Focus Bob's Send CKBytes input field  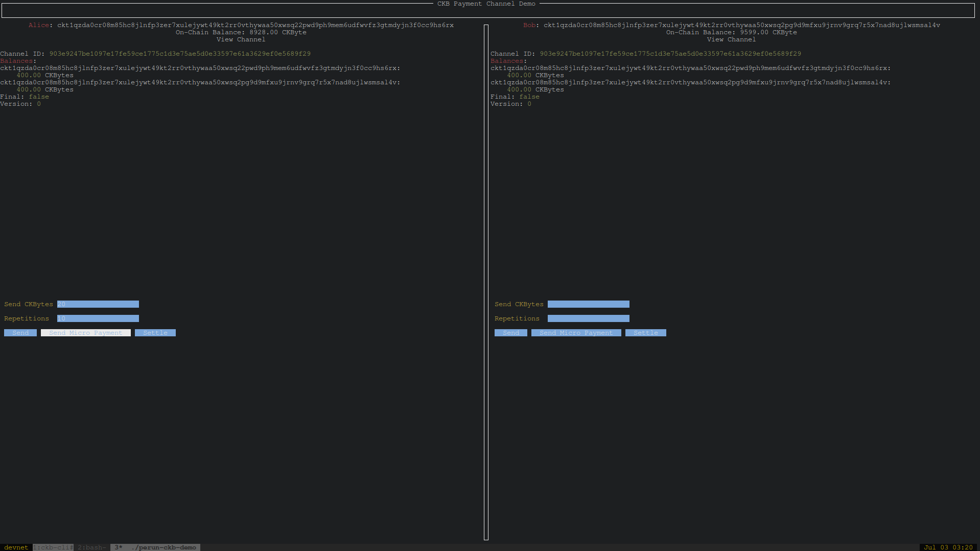(x=589, y=304)
